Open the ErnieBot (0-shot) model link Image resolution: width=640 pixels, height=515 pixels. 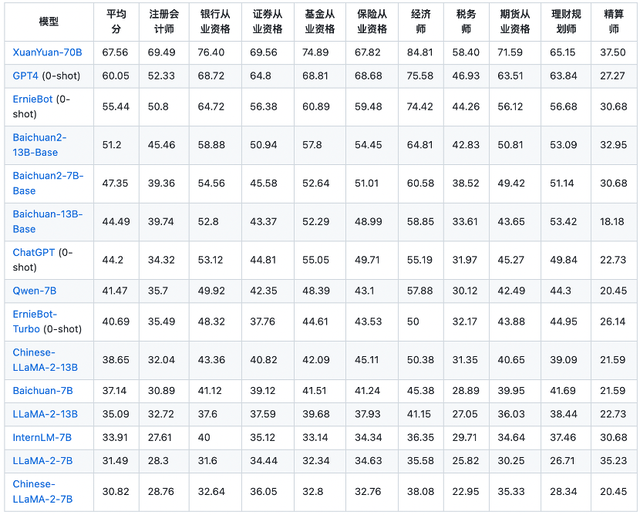(40, 98)
